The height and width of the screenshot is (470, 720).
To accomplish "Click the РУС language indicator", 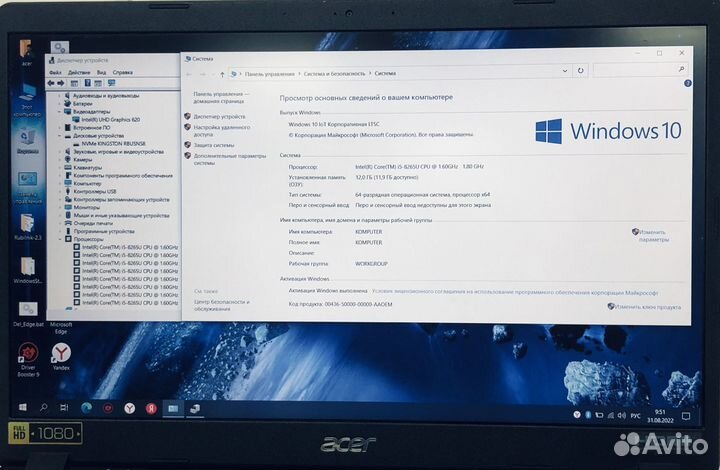I will (x=635, y=416).
